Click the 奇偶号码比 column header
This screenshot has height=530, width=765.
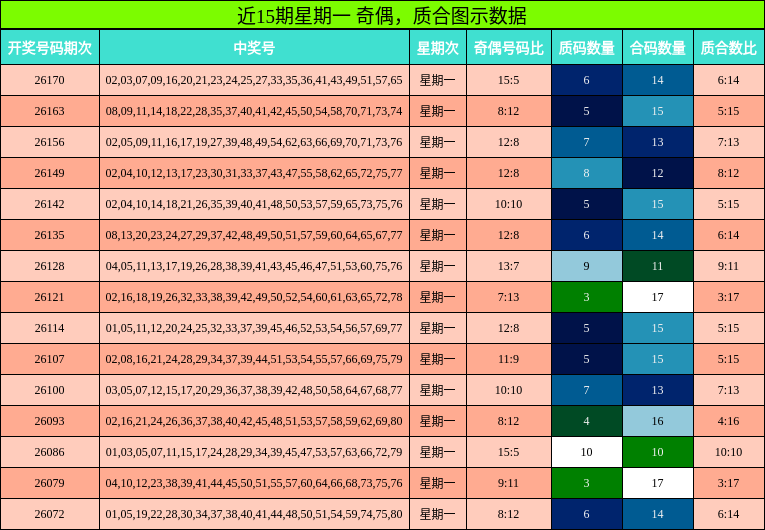[509, 48]
